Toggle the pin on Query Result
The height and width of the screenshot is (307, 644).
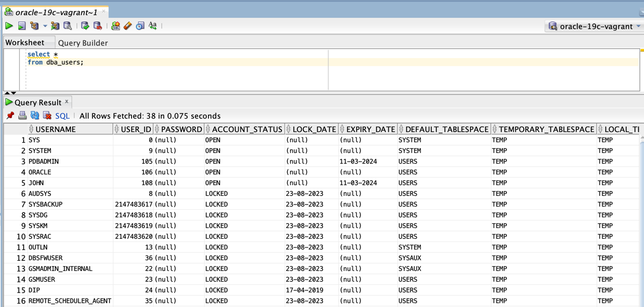(x=10, y=115)
